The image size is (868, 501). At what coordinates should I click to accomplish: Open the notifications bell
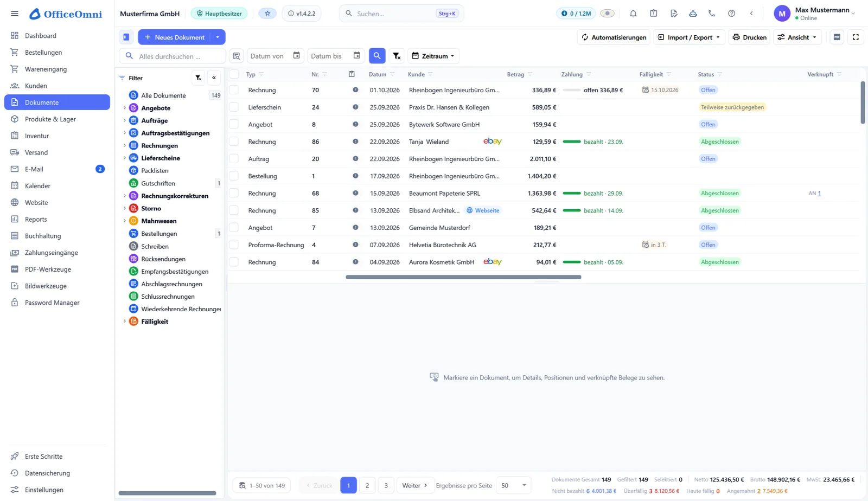(633, 14)
